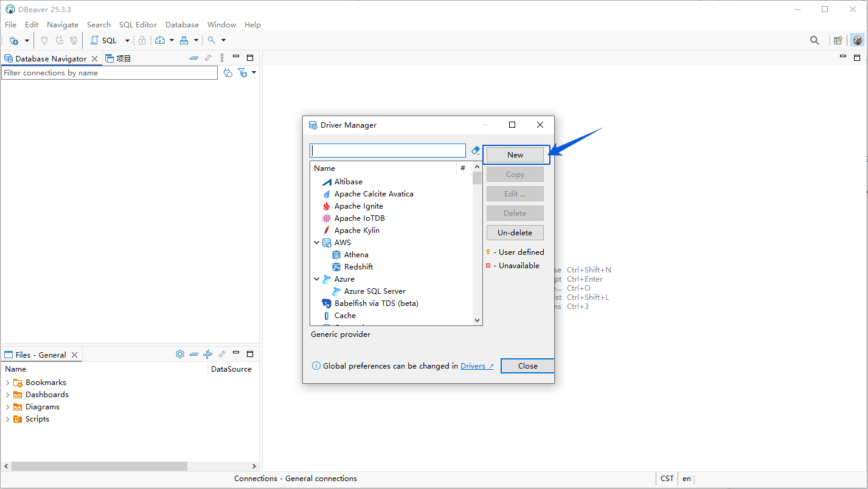The image size is (868, 489).
Task: Minimize the Database Navigator panel
Action: [x=236, y=57]
